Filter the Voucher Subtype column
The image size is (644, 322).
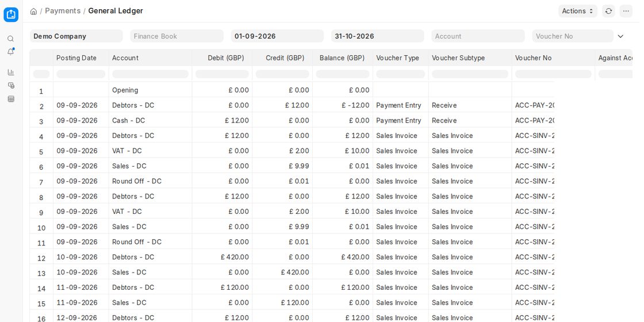coord(470,74)
